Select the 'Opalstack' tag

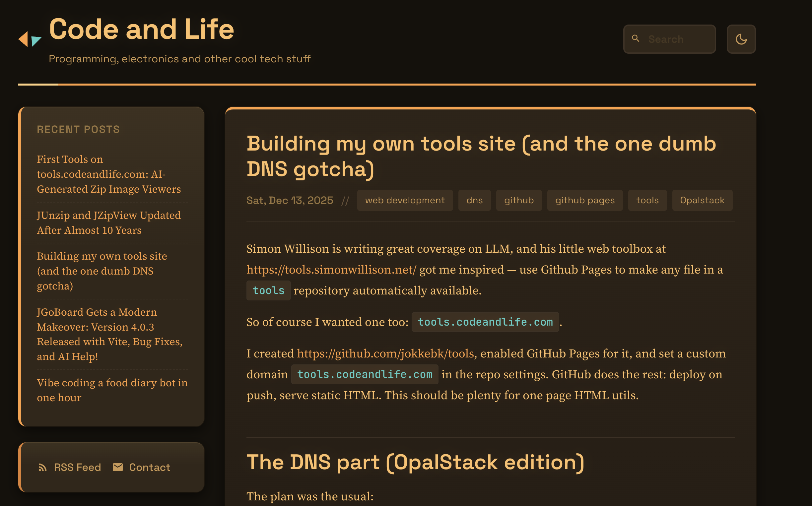702,200
